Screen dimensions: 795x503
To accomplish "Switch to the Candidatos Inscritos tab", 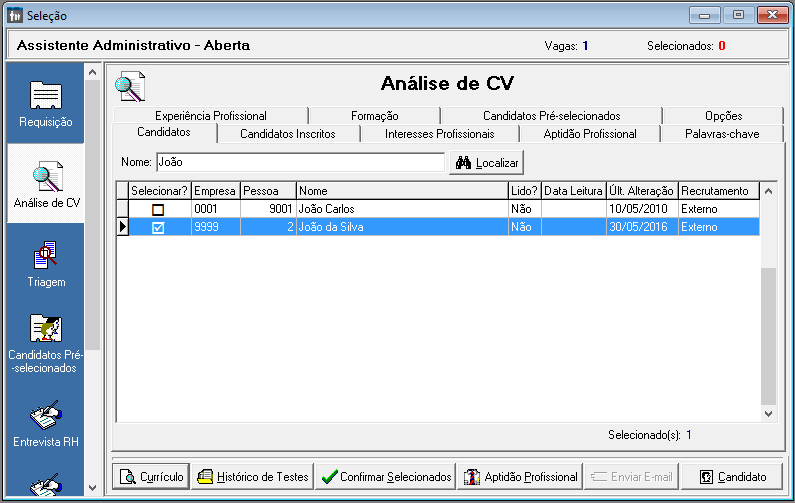I will pos(287,134).
